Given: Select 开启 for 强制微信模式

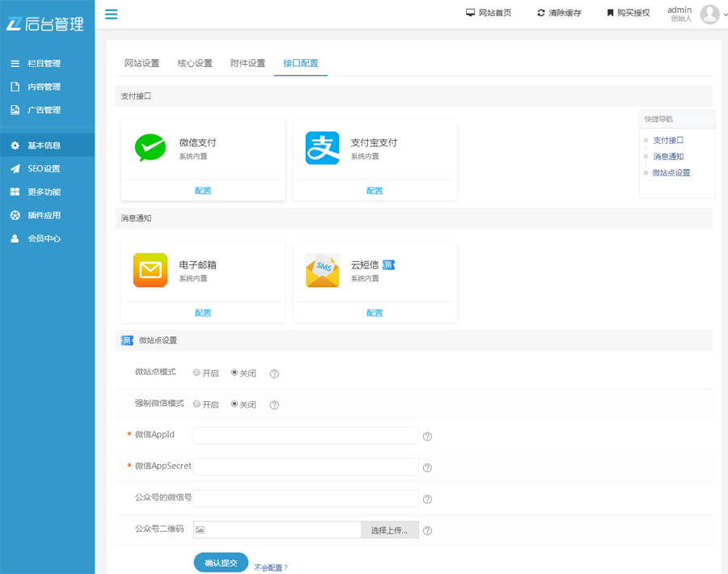Looking at the screenshot, I should pyautogui.click(x=197, y=403).
